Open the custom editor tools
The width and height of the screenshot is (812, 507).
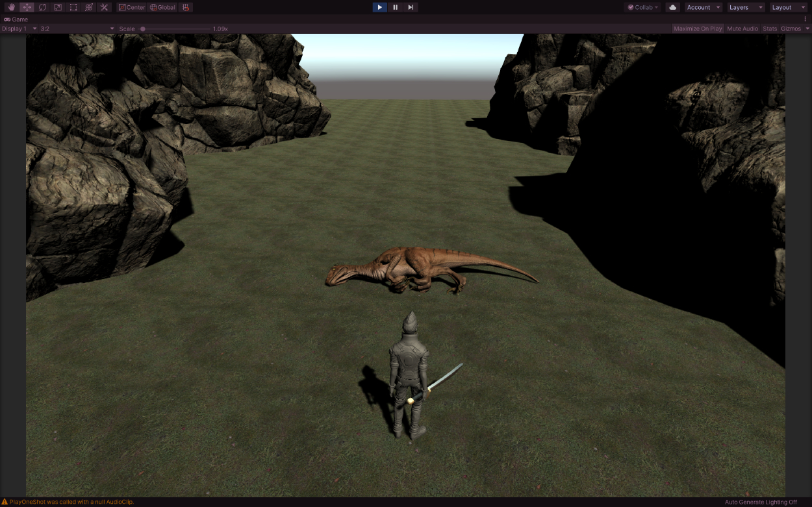tap(105, 7)
